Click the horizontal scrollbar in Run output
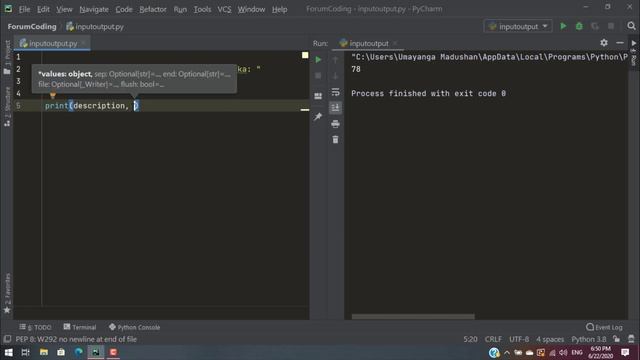The width and height of the screenshot is (640, 360). 413,317
